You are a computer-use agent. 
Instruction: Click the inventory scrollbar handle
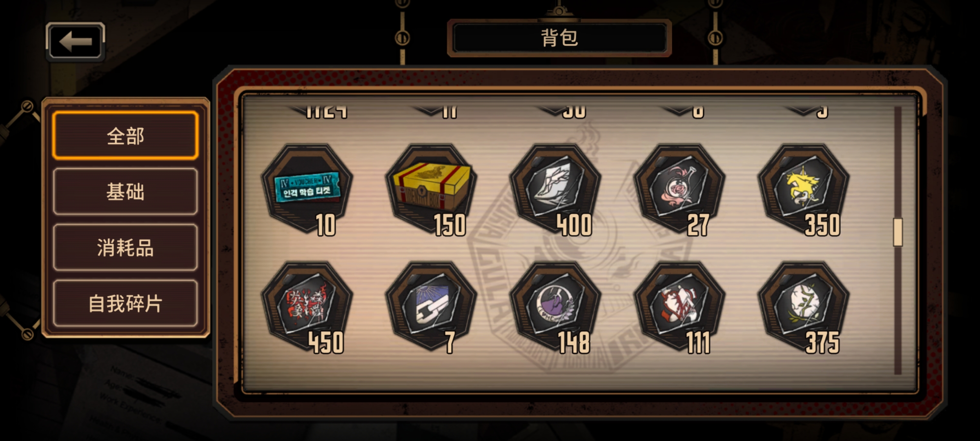898,232
